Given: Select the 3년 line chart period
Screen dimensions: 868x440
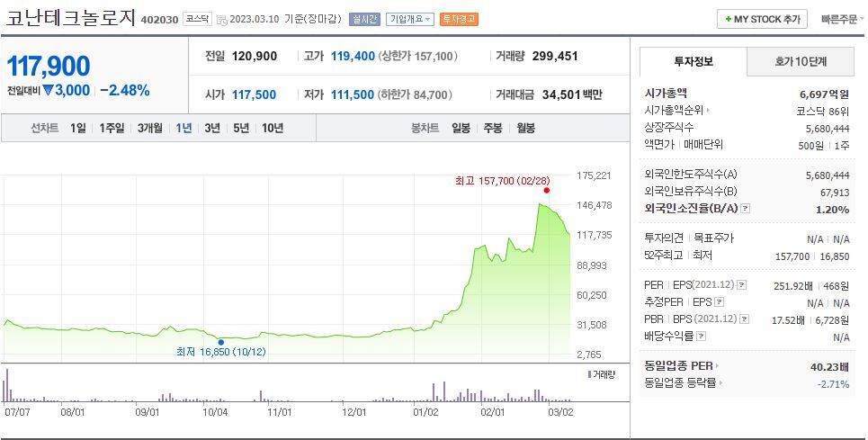Looking at the screenshot, I should (x=212, y=128).
